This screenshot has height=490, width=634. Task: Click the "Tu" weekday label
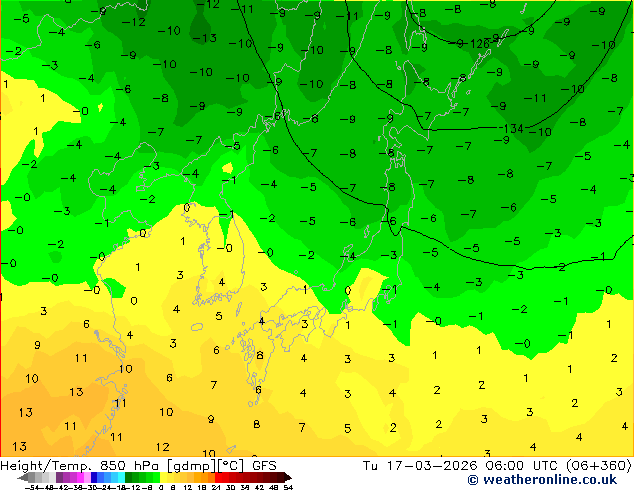tap(370, 466)
